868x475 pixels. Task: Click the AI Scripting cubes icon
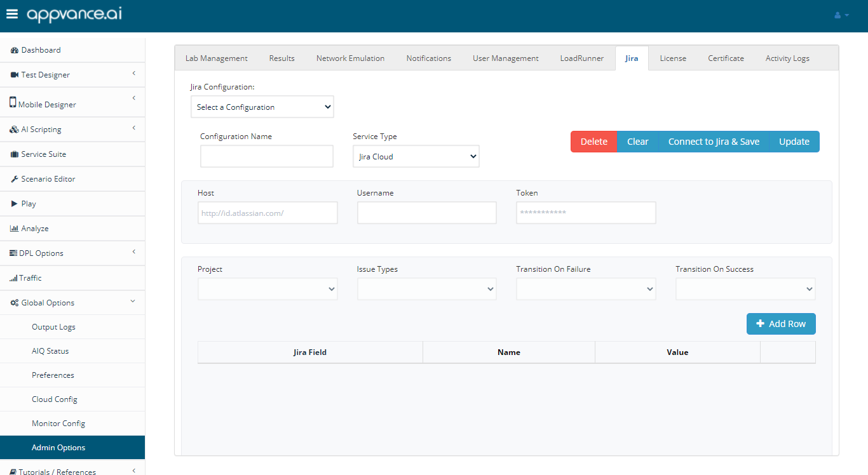(15, 130)
